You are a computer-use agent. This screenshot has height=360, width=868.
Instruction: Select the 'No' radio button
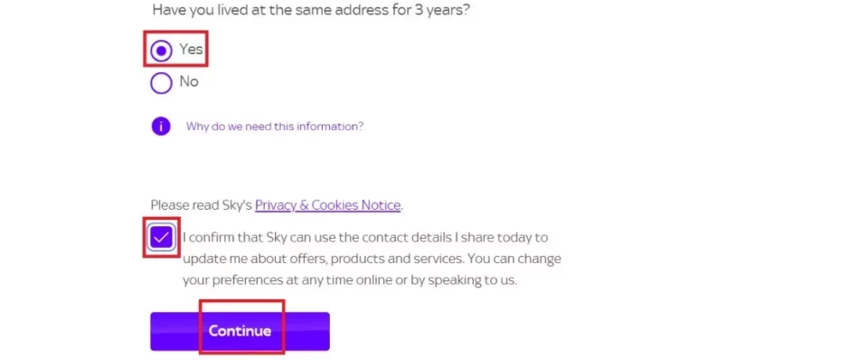(161, 83)
